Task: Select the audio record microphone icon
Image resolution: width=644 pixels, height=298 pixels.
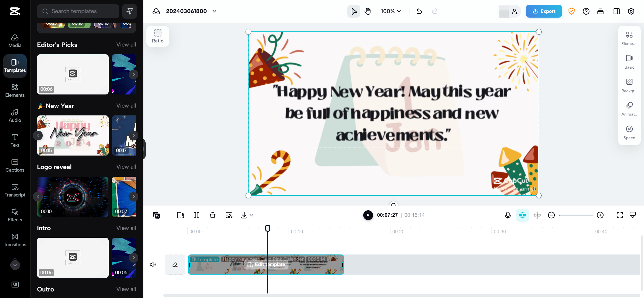Action: 508,215
